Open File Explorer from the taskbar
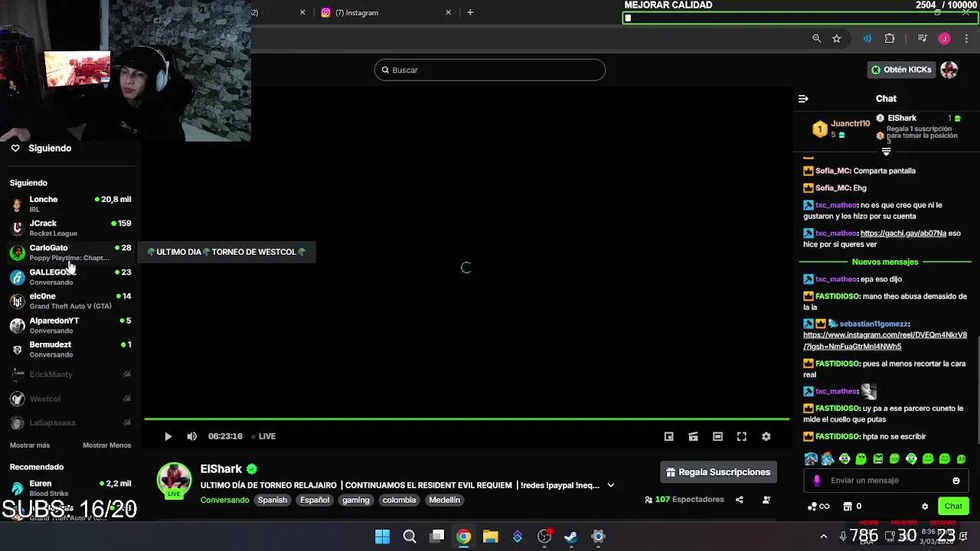The height and width of the screenshot is (551, 980). (x=491, y=536)
